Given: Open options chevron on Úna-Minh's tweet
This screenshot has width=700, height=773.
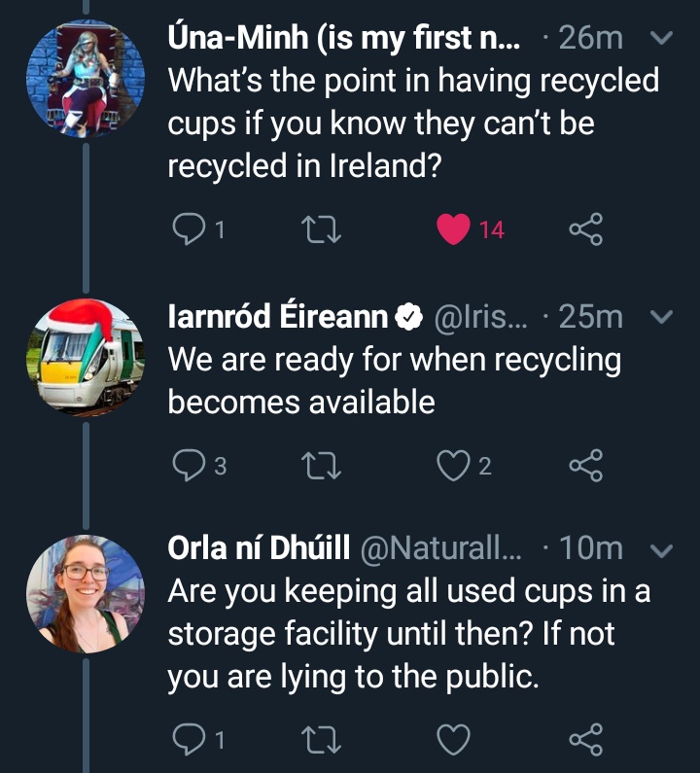Looking at the screenshot, I should 661,39.
